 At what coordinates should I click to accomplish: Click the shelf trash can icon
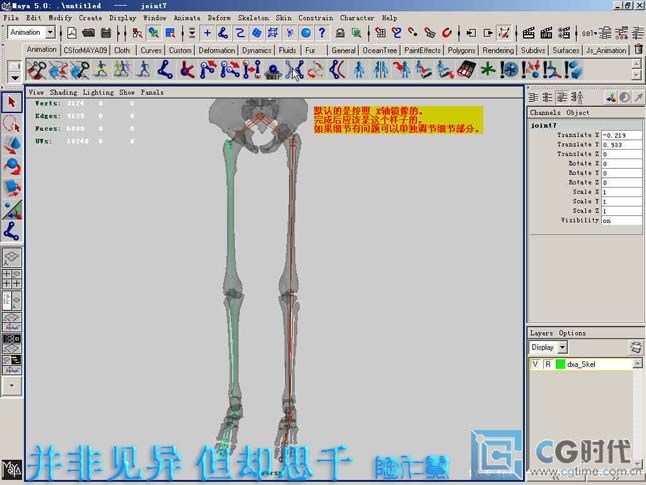[638, 49]
